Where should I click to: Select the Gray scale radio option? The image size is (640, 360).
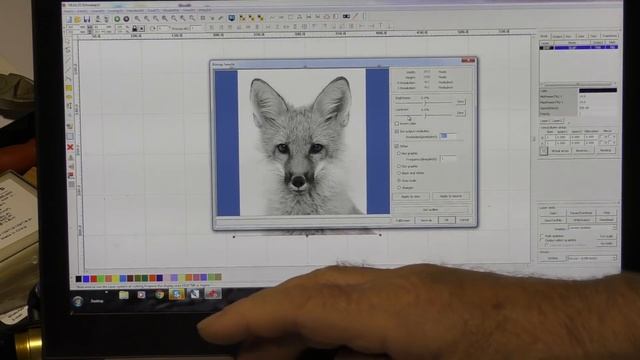pyautogui.click(x=399, y=180)
